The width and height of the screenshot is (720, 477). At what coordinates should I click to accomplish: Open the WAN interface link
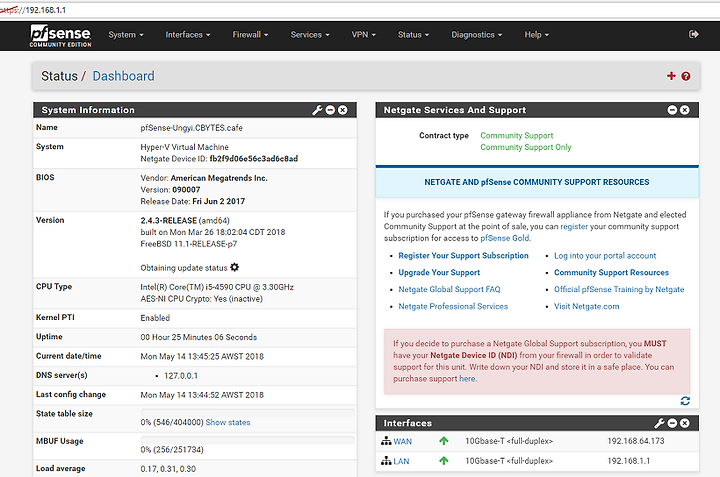tap(402, 442)
